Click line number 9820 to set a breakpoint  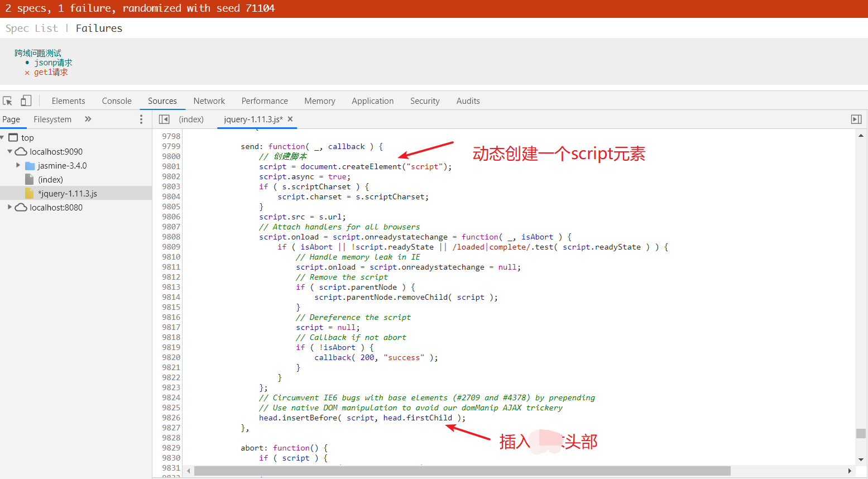[171, 357]
